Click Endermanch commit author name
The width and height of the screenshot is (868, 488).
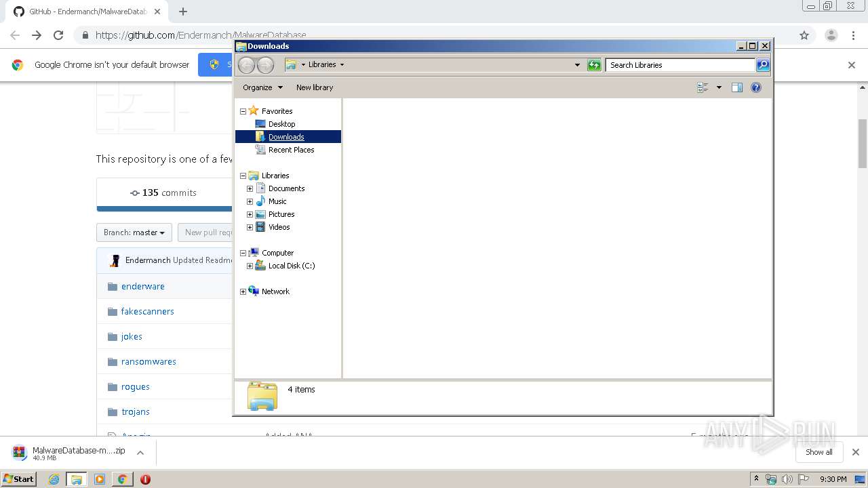pos(148,260)
